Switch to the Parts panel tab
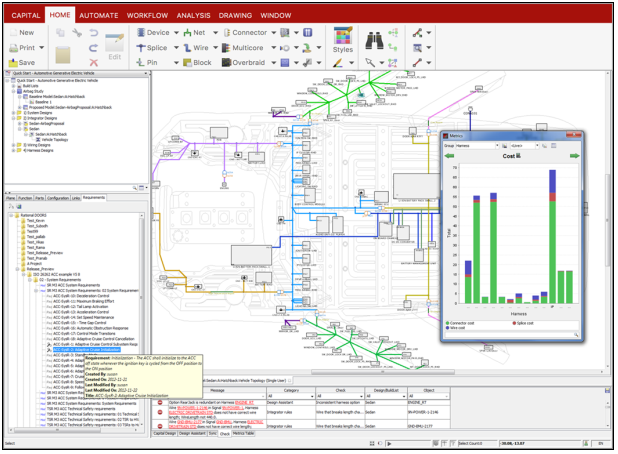The height and width of the screenshot is (454, 618). pos(39,198)
